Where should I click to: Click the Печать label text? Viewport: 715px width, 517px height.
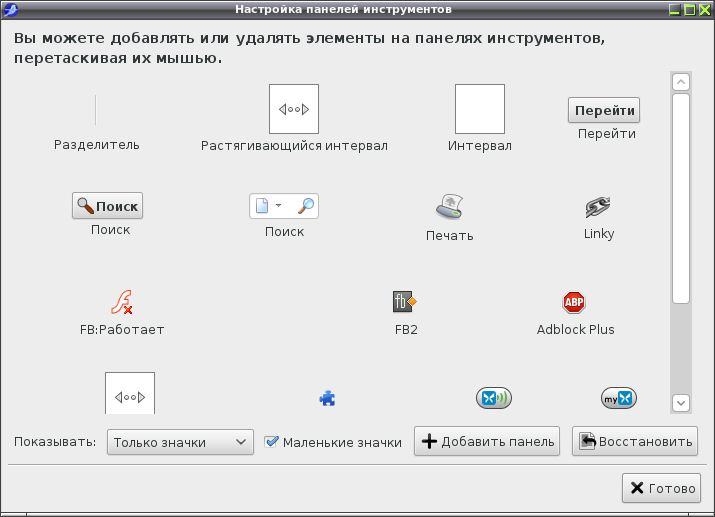tap(450, 236)
